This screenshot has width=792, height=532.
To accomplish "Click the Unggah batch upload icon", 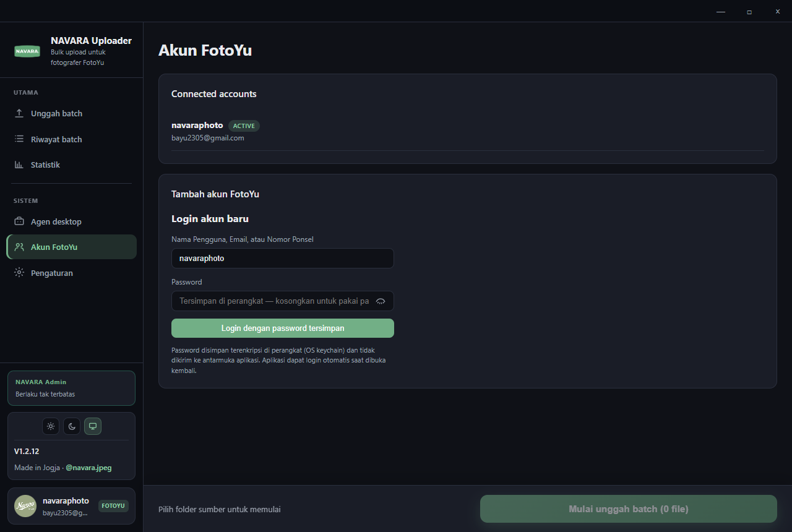I will pyautogui.click(x=19, y=113).
